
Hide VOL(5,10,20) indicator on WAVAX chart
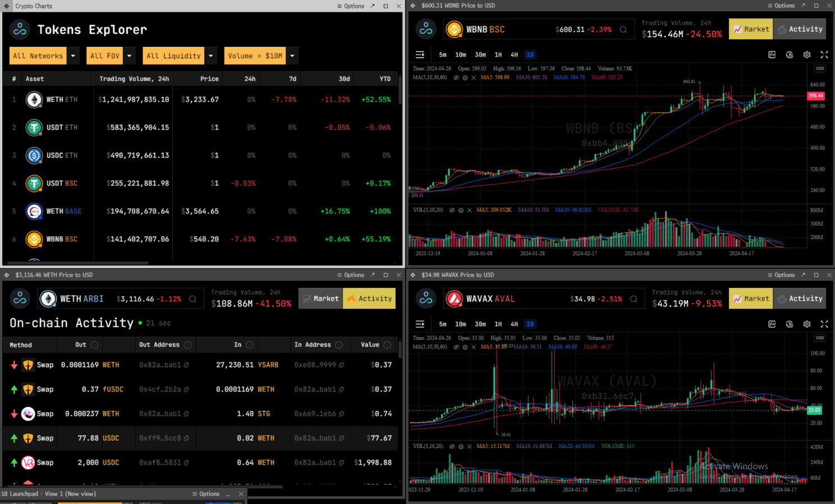[x=452, y=446]
